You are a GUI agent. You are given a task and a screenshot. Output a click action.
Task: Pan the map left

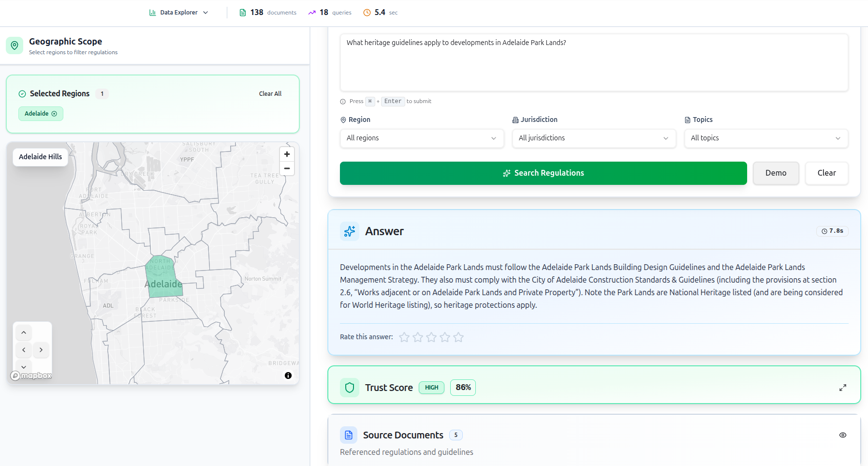(x=24, y=350)
